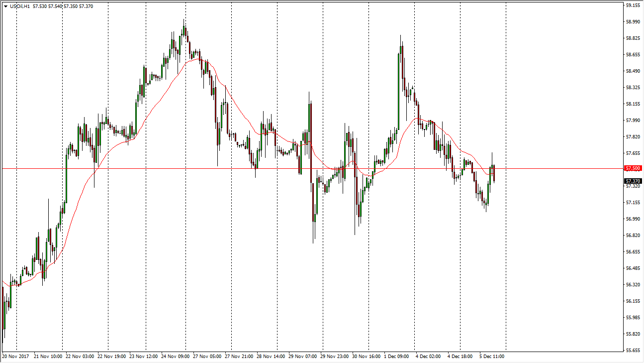Click the 22 Nov 03:00 time label

point(79,357)
